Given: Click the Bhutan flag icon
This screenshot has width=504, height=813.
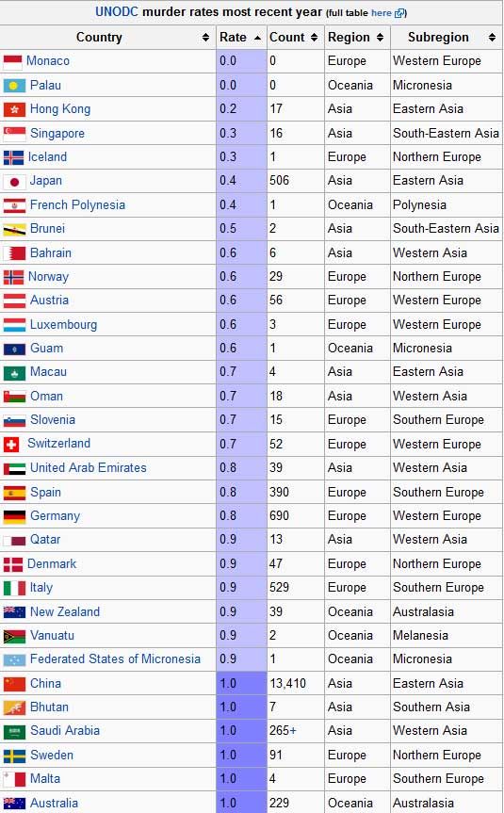Looking at the screenshot, I should pos(14,707).
